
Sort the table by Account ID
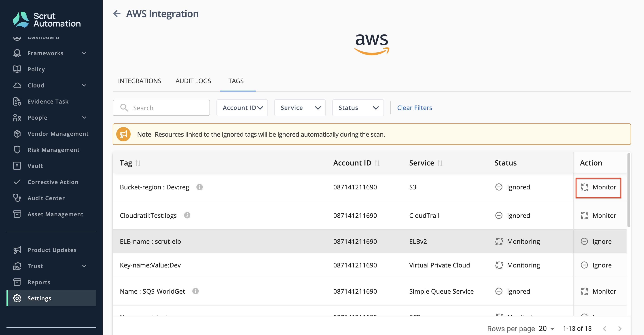coord(377,163)
